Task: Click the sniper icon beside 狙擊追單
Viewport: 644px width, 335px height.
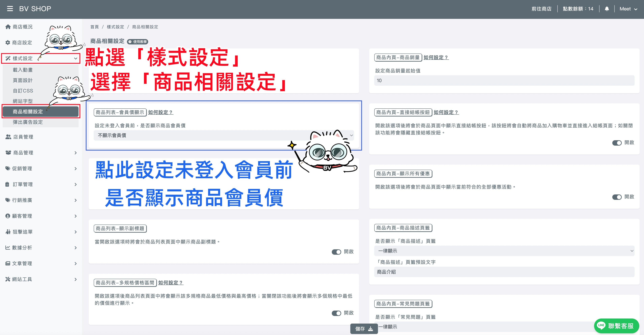Action: pyautogui.click(x=8, y=232)
